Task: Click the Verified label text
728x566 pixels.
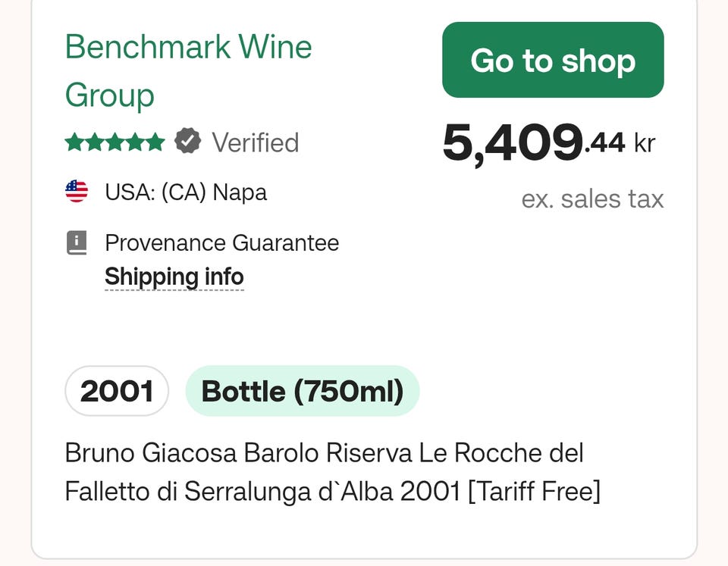Action: [256, 142]
